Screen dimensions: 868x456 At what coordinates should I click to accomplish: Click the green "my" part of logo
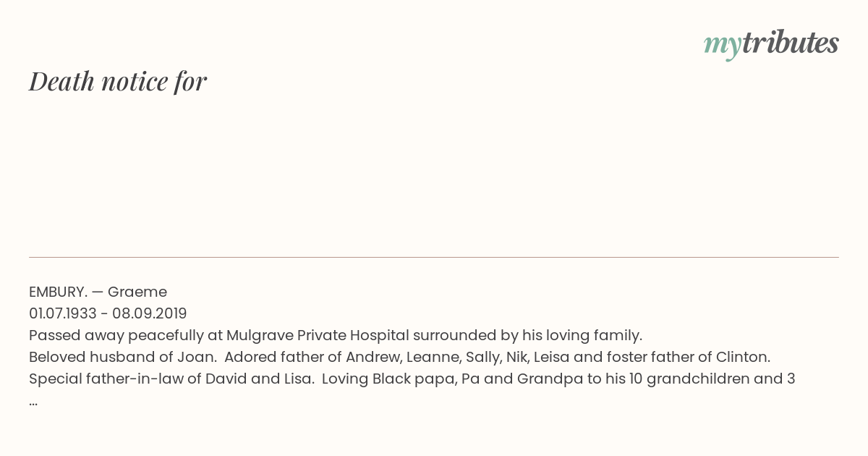click(723, 47)
